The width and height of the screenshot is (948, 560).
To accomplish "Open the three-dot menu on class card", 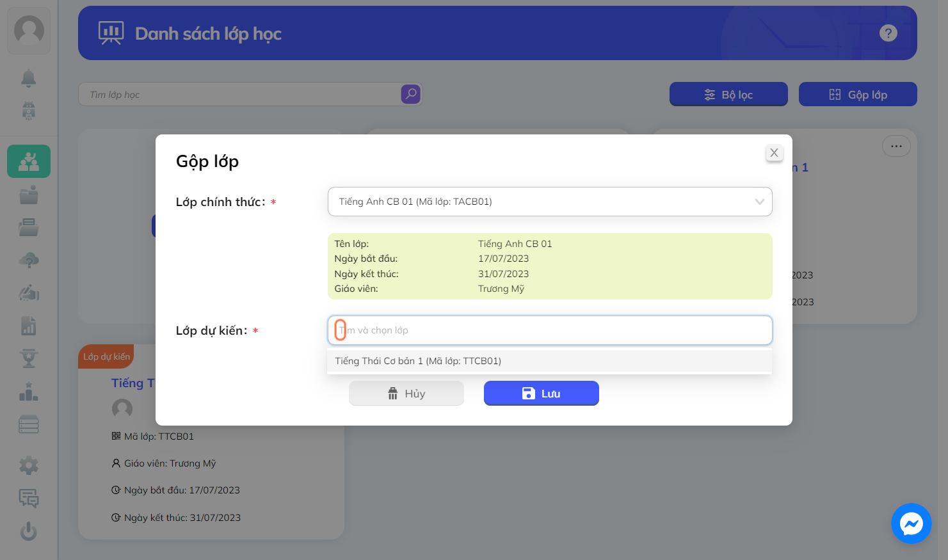I will (896, 146).
